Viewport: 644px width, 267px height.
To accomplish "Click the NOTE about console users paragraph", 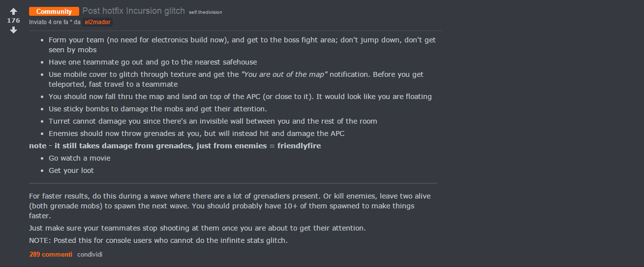I will click(x=158, y=240).
